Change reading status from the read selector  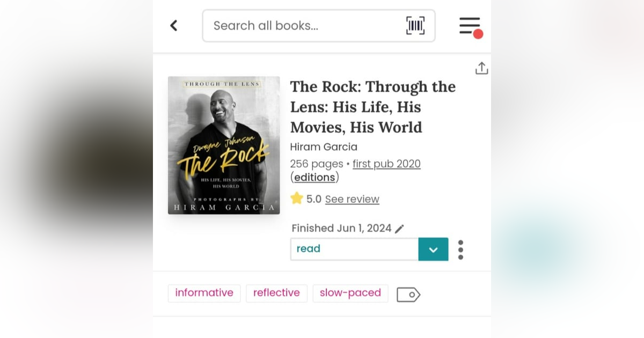click(x=354, y=249)
